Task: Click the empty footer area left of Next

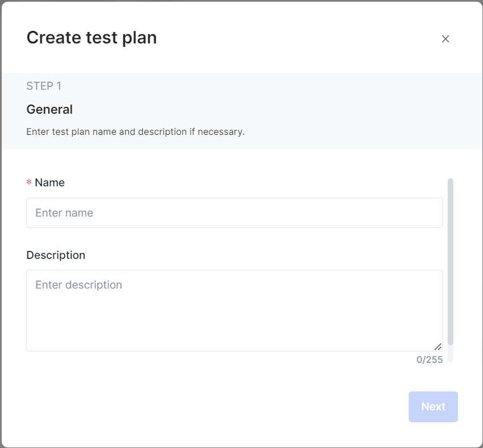Action: [216, 407]
